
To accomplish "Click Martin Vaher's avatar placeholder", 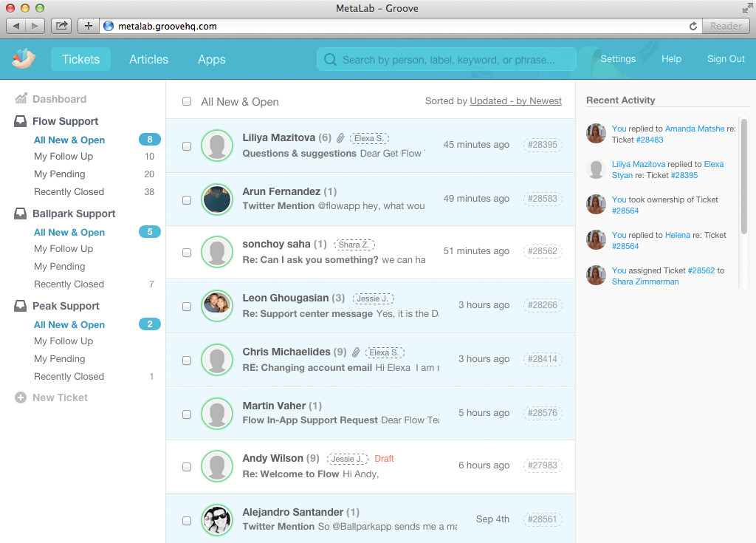I will point(217,413).
